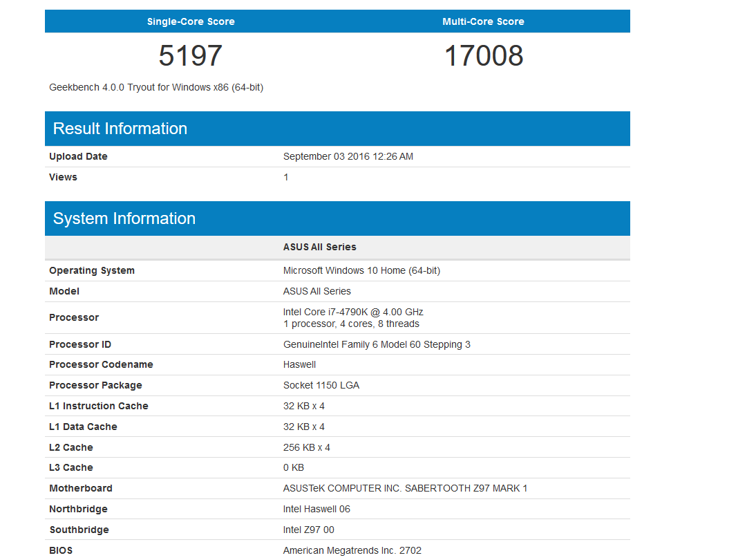This screenshot has height=560, width=756.
Task: Select the L3 Cache value 0 KB
Action: (x=294, y=467)
